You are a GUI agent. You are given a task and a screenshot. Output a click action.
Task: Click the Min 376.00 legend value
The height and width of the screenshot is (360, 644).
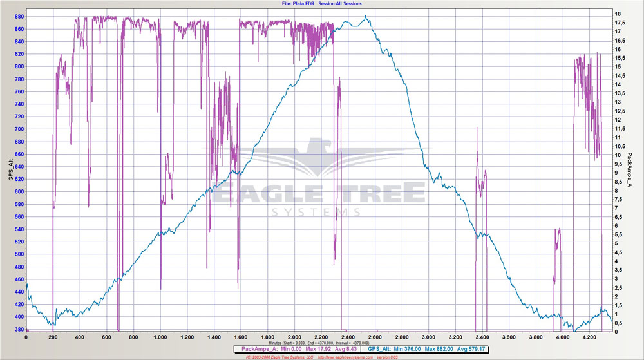coord(407,349)
